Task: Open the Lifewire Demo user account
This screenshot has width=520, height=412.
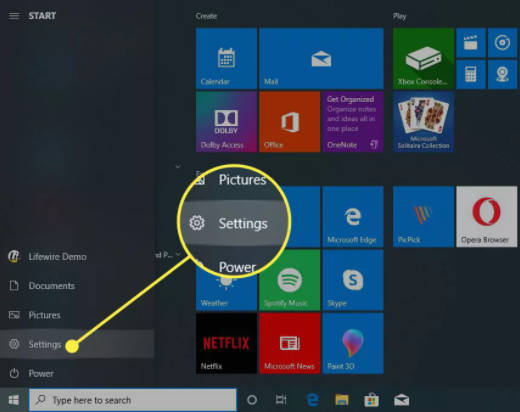Action: click(77, 257)
